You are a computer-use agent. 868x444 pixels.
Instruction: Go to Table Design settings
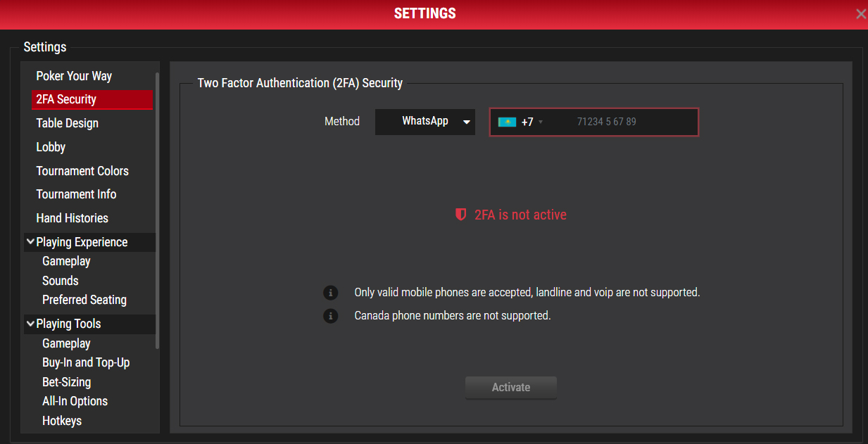coord(67,123)
